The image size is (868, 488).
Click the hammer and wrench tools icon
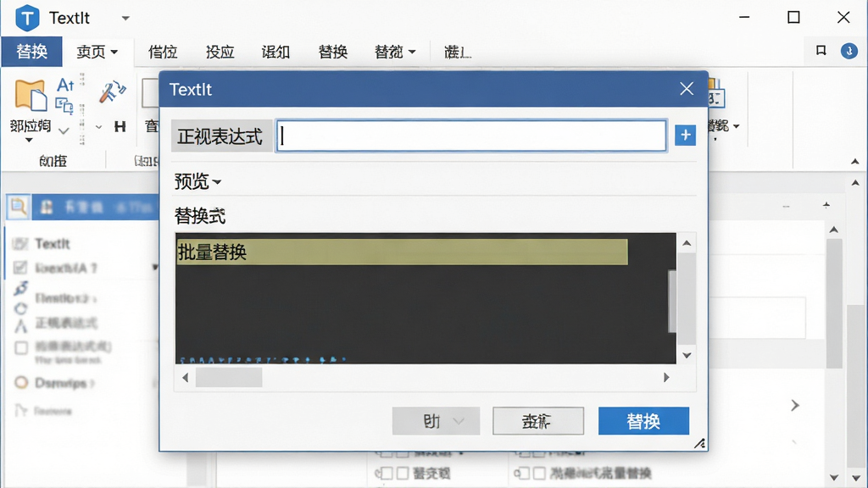point(113,91)
